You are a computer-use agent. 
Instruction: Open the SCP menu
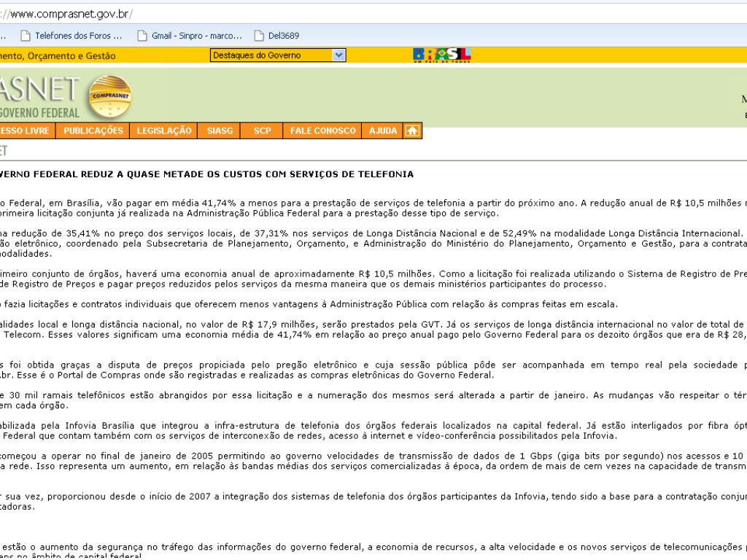262,131
